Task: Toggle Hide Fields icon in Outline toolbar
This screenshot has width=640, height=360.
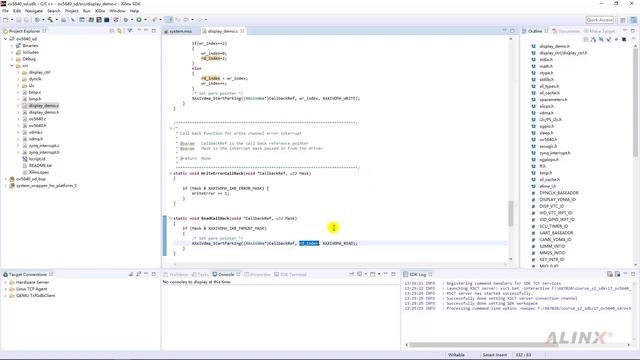Action: point(601,39)
